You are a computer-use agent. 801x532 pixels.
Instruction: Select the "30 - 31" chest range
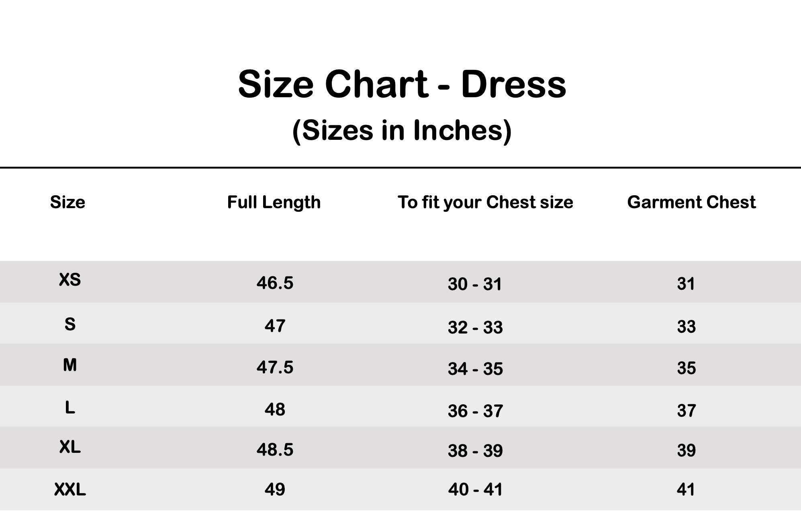click(x=475, y=284)
